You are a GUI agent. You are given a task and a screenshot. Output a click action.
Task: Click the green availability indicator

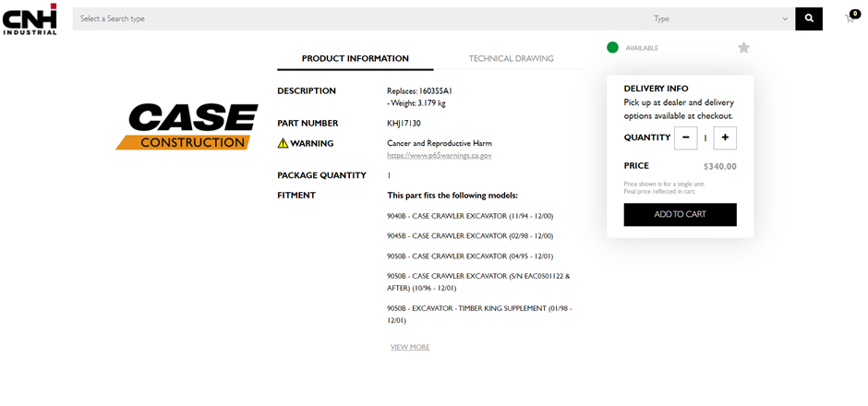click(612, 48)
